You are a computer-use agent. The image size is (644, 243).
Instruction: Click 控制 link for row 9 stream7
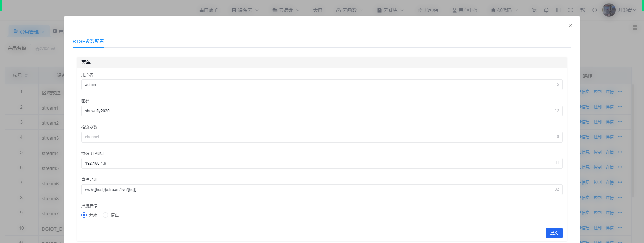[598, 213]
